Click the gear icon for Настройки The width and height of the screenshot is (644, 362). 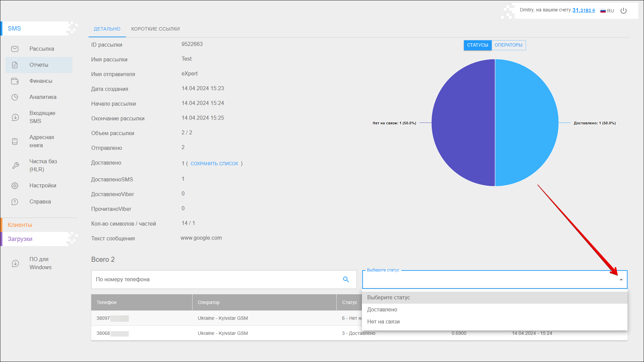coord(15,186)
